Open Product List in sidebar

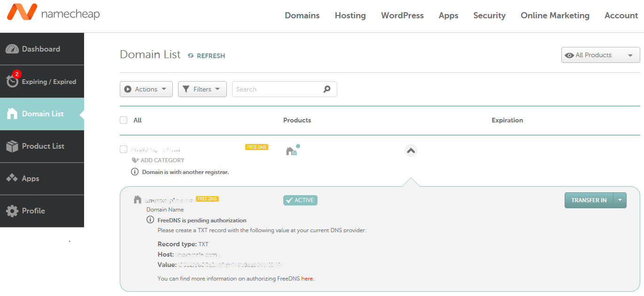click(x=42, y=146)
